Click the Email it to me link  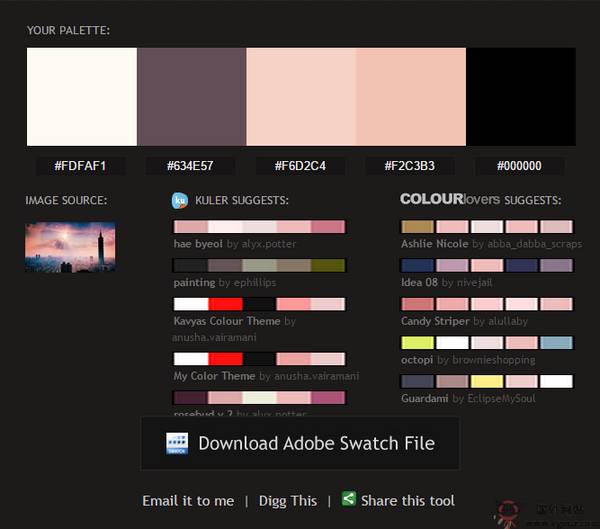point(188,500)
